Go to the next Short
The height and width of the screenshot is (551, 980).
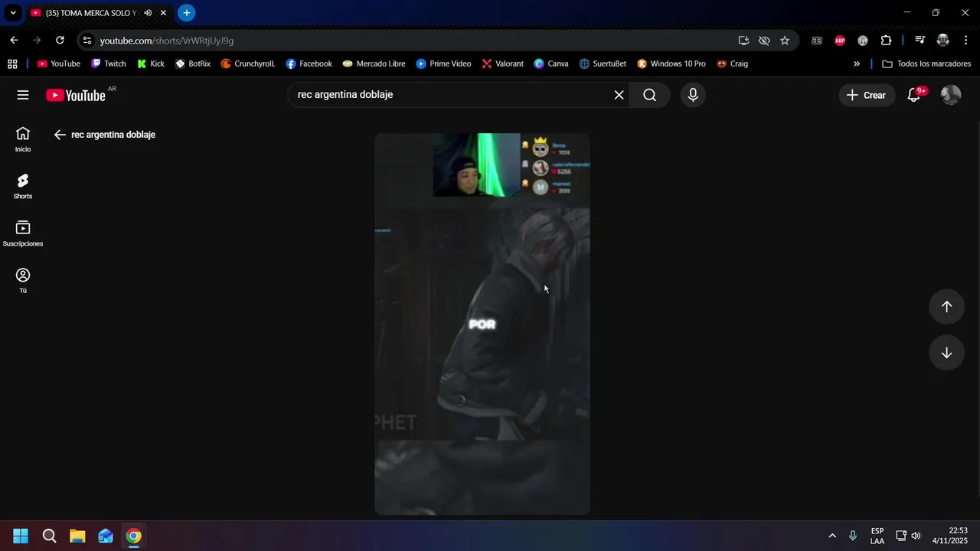pyautogui.click(x=946, y=353)
